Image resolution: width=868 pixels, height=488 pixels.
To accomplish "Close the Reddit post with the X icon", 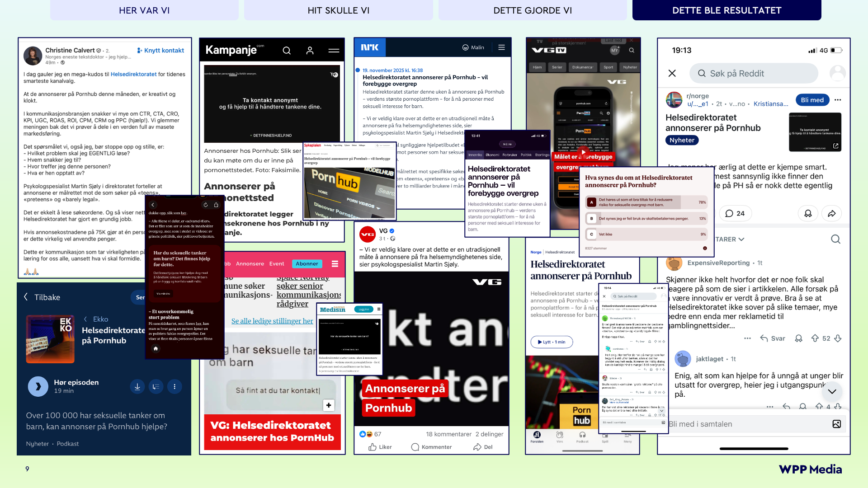I will point(672,73).
